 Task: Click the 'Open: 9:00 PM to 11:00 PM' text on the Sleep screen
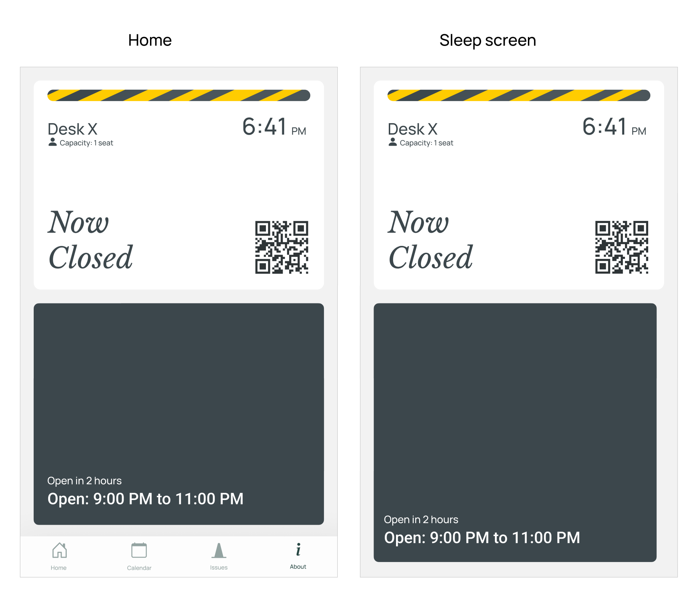point(482,538)
